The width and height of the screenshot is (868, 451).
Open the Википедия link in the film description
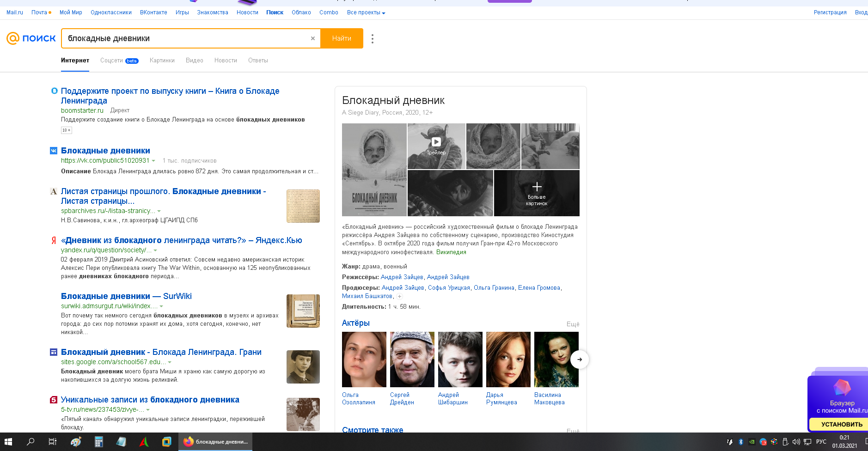[451, 252]
